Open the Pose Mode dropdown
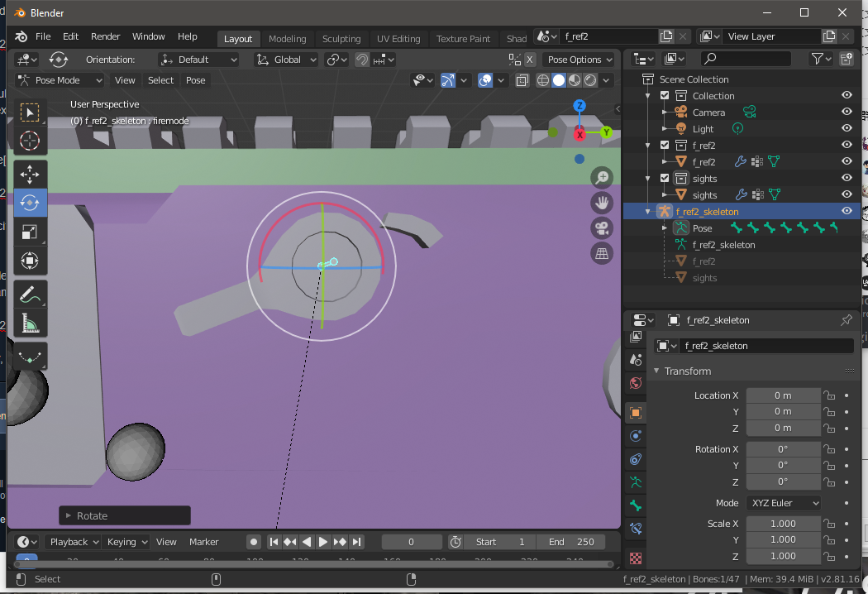 (x=60, y=80)
